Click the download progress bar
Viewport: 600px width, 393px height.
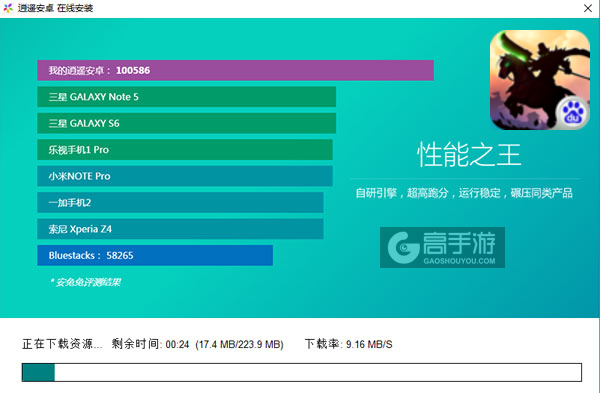[x=302, y=372]
